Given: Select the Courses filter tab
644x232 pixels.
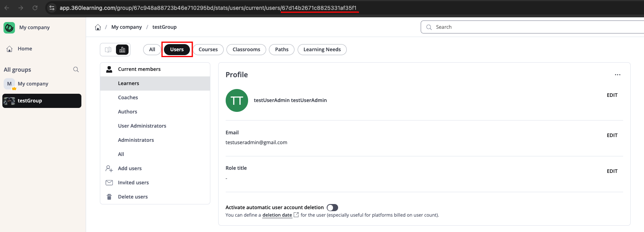Looking at the screenshot, I should pos(208,50).
